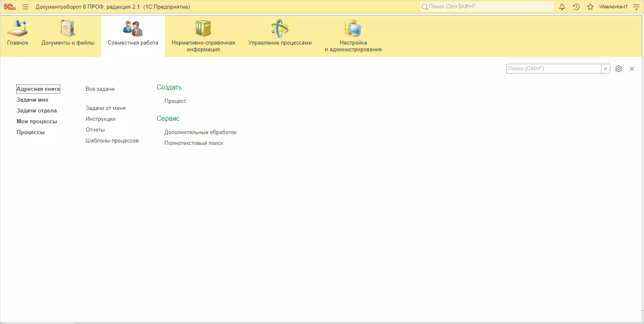Show the history clock panel
Viewport: 644px width, 324px height.
point(576,7)
